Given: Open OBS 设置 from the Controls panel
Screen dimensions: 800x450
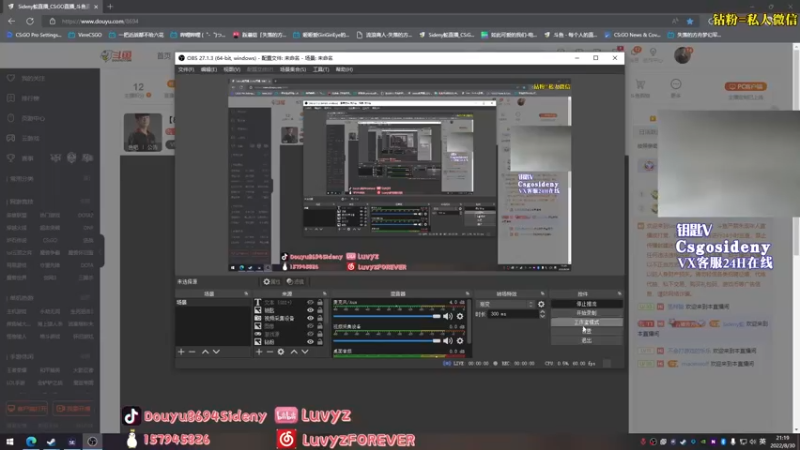Looking at the screenshot, I should click(x=587, y=332).
